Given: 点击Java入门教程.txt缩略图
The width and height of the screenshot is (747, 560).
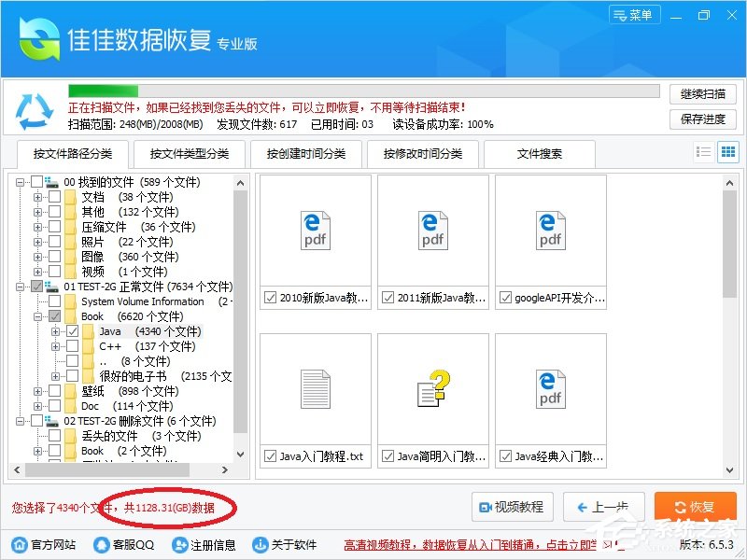Looking at the screenshot, I should [x=314, y=389].
